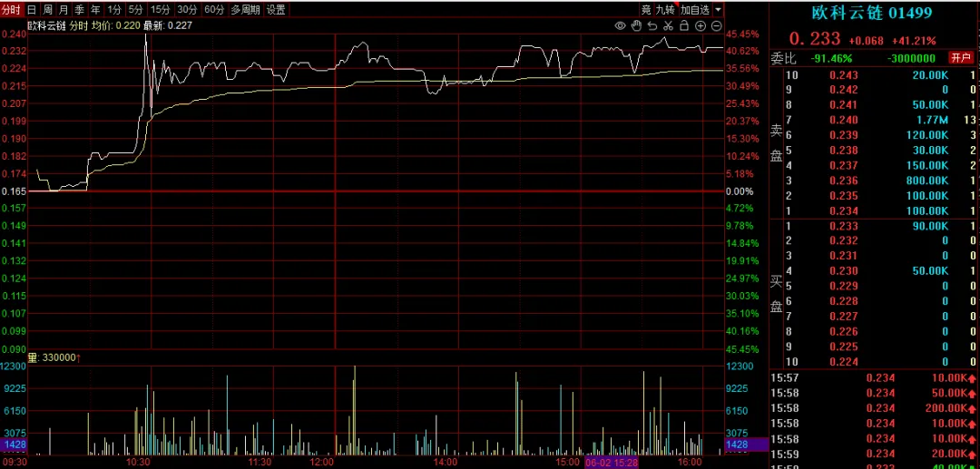Click the 竞 auction button
This screenshot has height=469, width=980.
pyautogui.click(x=646, y=9)
